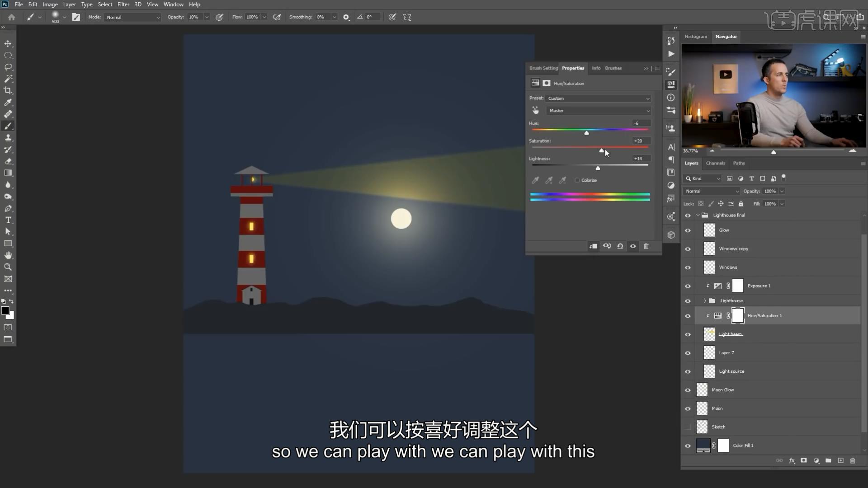This screenshot has width=868, height=488.
Task: Select the Eraser tool
Action: point(8,161)
